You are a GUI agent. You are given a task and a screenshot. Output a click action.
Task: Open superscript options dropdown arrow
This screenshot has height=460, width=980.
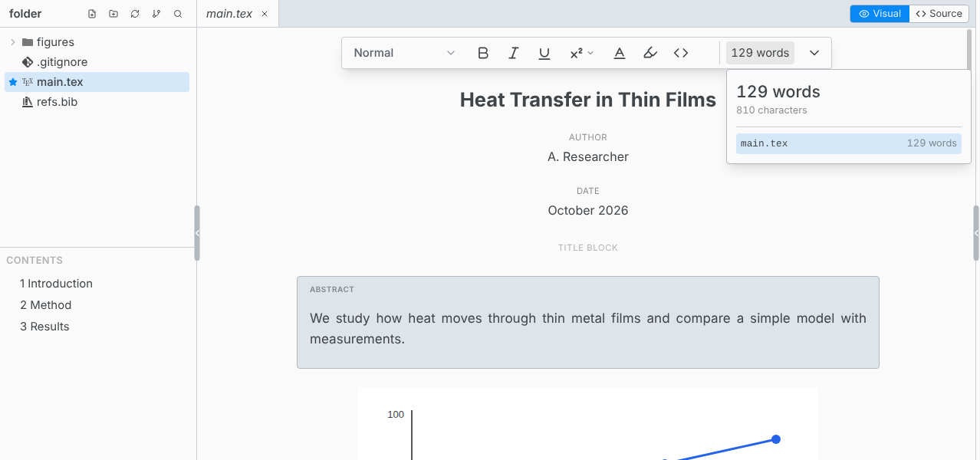590,53
